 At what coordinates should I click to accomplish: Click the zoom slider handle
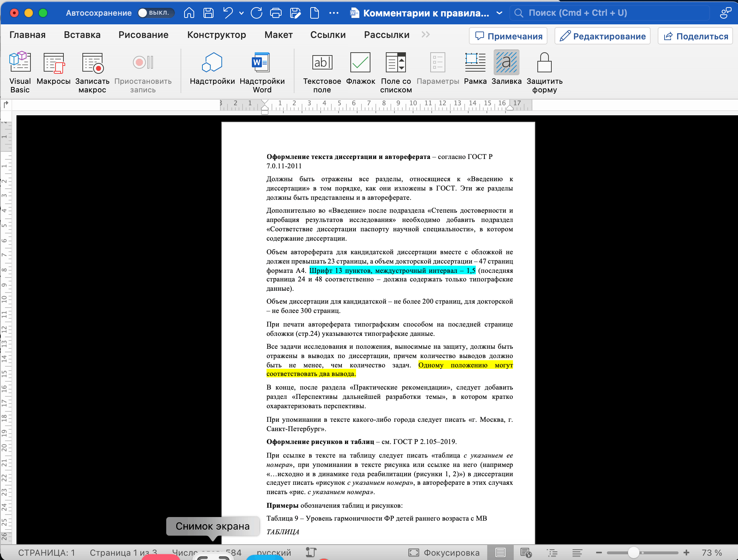[633, 552]
